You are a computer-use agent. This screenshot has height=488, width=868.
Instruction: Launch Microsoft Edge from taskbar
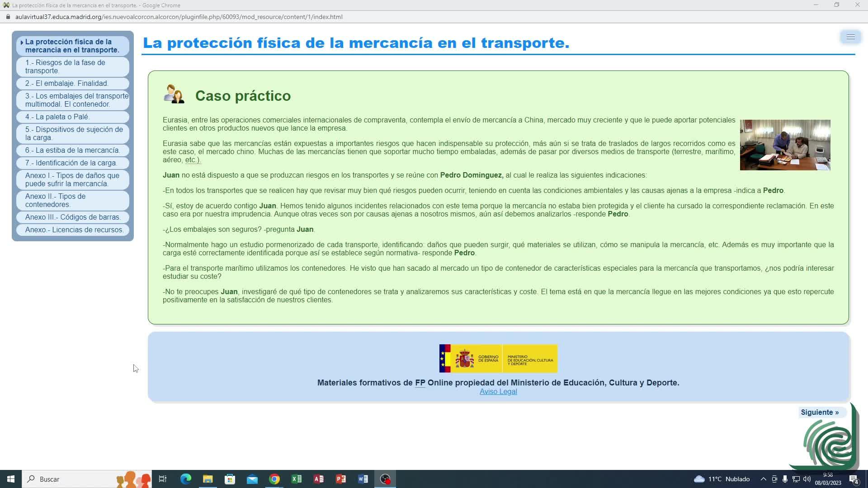186,479
